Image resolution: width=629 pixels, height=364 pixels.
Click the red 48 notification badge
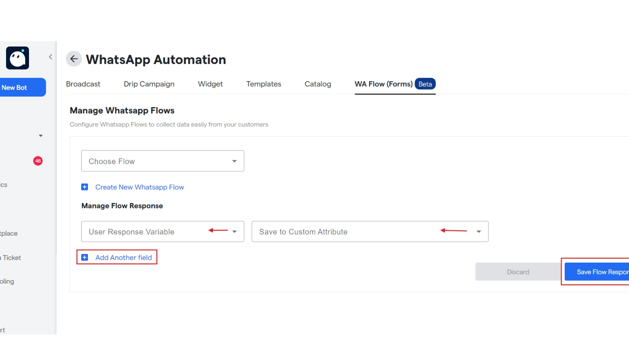(x=38, y=161)
